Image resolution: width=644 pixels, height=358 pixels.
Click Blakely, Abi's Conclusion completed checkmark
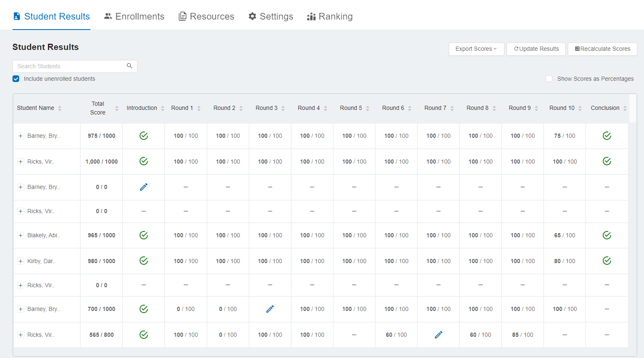click(x=607, y=236)
